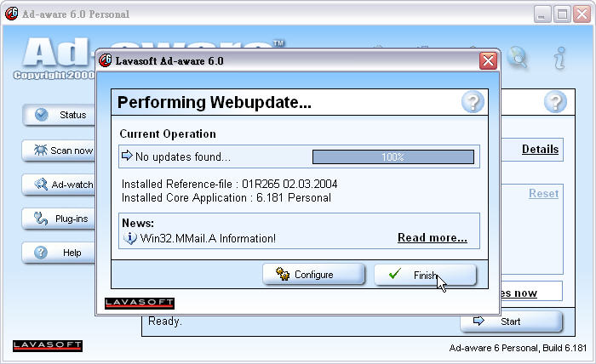Open Ad-watch in the main window sidebar
This screenshot has width=596, height=364.
[x=59, y=185]
